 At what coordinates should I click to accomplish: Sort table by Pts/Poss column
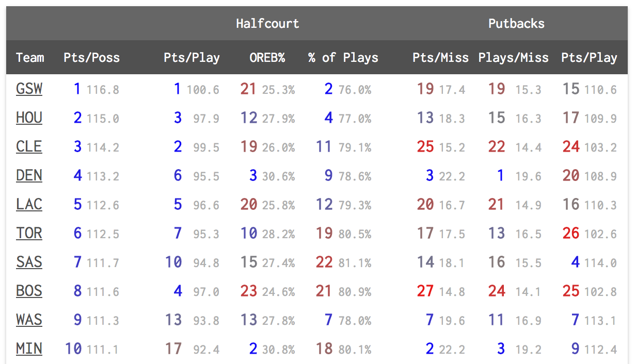(x=91, y=57)
